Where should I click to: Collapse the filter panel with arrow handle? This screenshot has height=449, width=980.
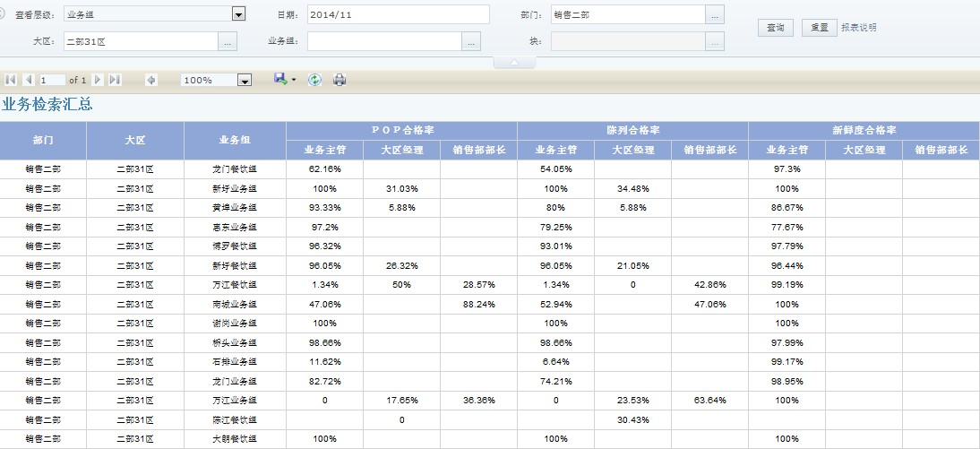514,63
